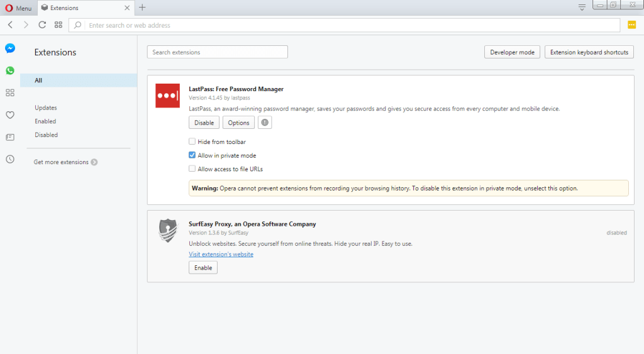Click the "disabled" status label

(616, 233)
